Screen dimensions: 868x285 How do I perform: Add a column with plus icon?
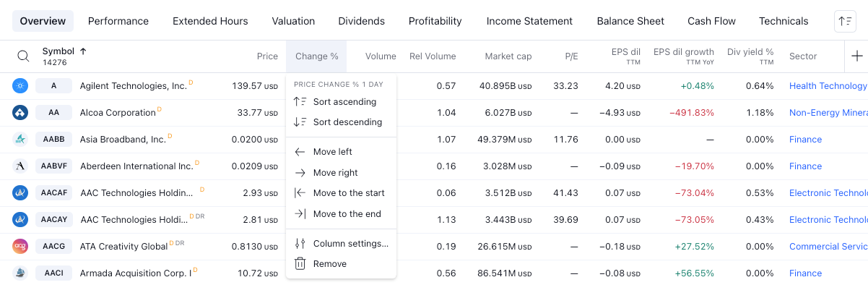tap(857, 56)
